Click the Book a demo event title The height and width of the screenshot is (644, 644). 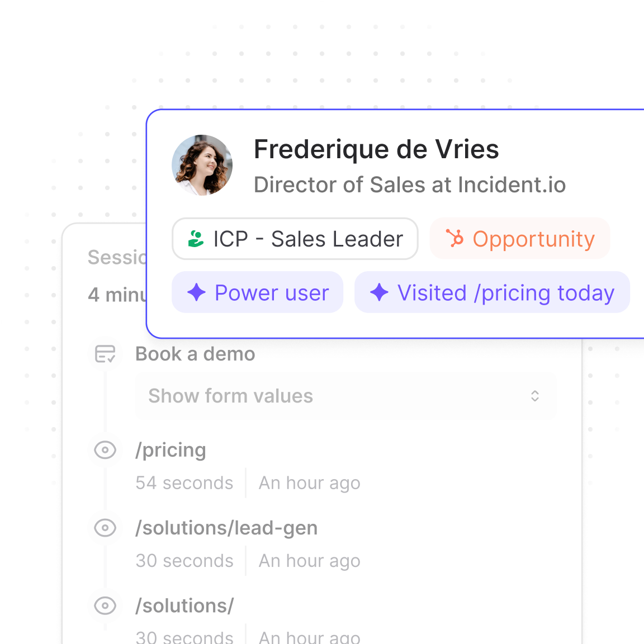pyautogui.click(x=195, y=354)
